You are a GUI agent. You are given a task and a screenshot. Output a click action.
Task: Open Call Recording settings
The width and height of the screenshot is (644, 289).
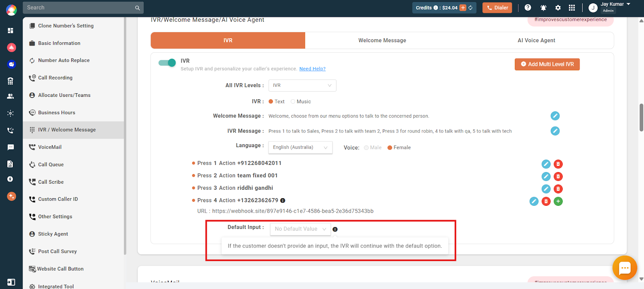73,78
